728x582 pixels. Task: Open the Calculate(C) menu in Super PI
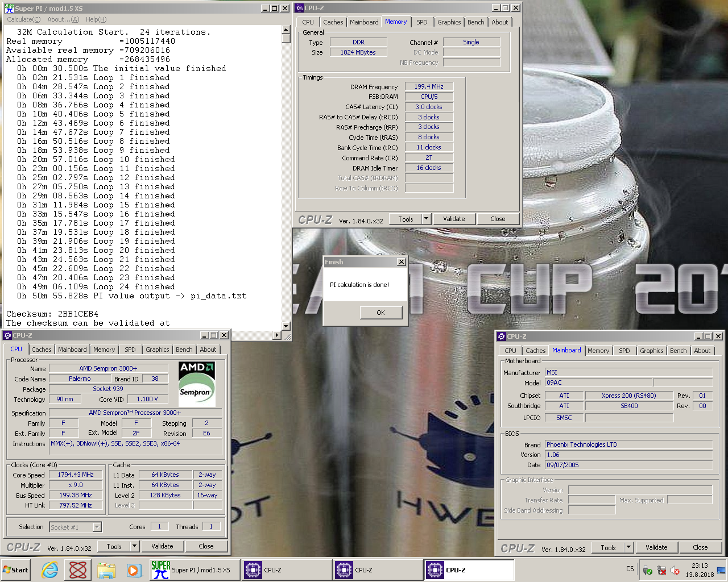[23, 19]
